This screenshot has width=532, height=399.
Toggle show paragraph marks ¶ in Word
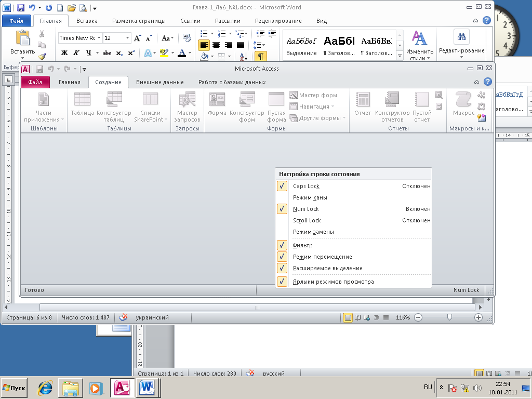pyautogui.click(x=261, y=56)
